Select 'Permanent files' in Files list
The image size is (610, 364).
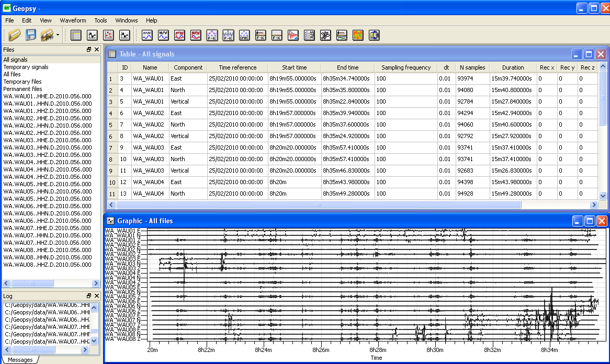22,89
